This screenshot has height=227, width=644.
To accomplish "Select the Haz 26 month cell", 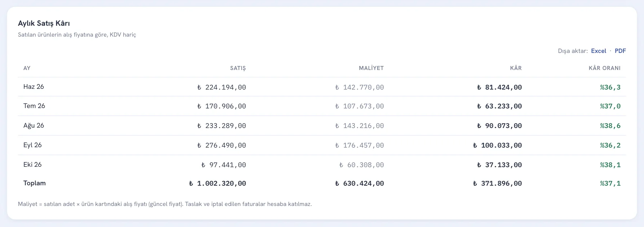I will (x=34, y=87).
